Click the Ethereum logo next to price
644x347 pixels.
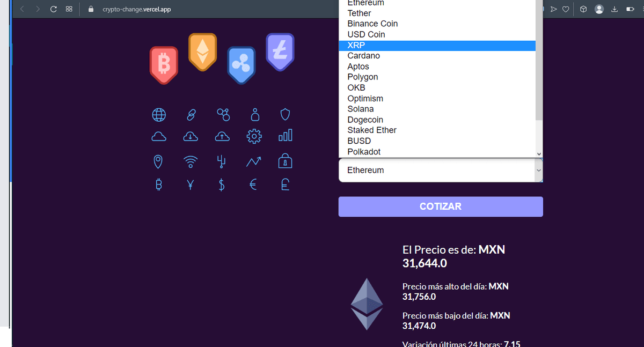367,304
